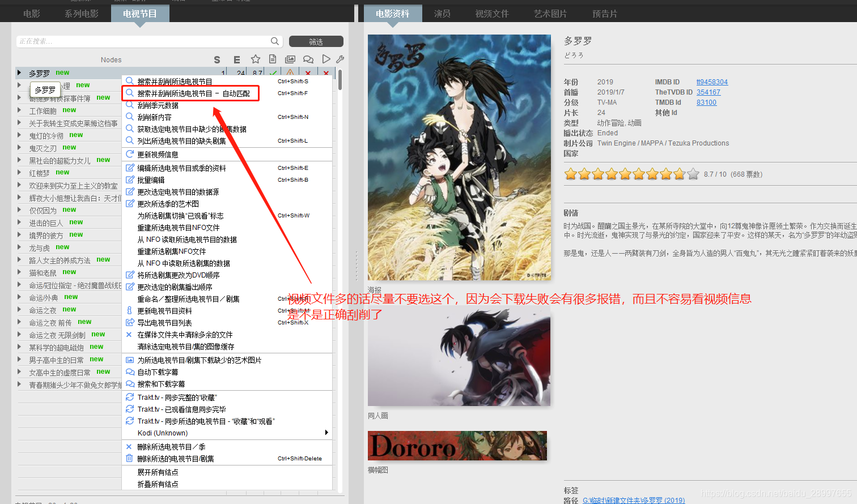
Task: Expand the 工作细胞 show node
Action: [x=19, y=110]
